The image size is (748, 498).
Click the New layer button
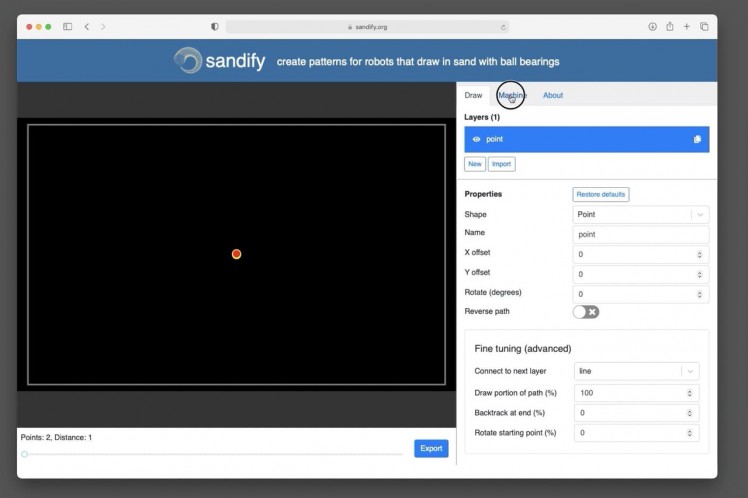pyautogui.click(x=475, y=164)
